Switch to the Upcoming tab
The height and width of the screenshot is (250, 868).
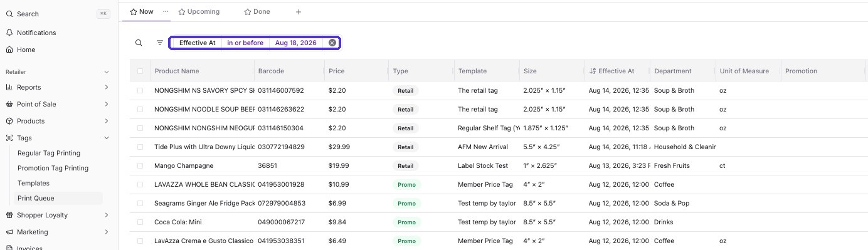[199, 11]
